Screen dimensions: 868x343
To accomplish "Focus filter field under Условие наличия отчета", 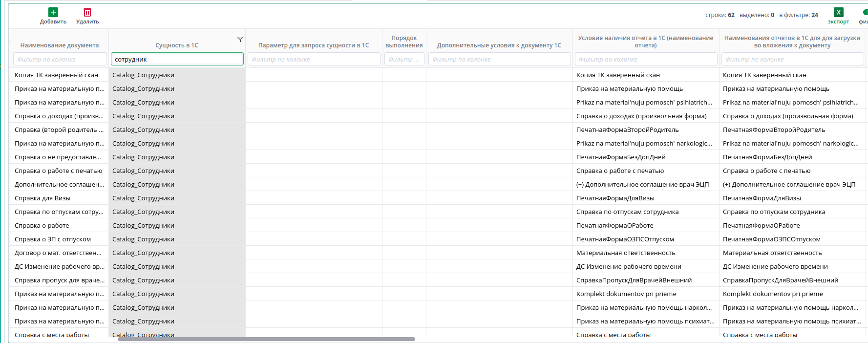I will pos(646,59).
